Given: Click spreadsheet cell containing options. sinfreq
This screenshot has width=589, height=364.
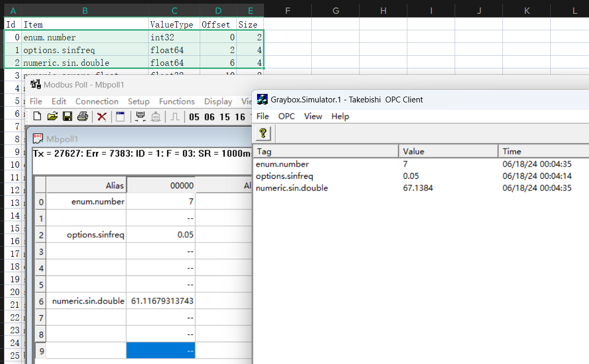Looking at the screenshot, I should (85, 50).
